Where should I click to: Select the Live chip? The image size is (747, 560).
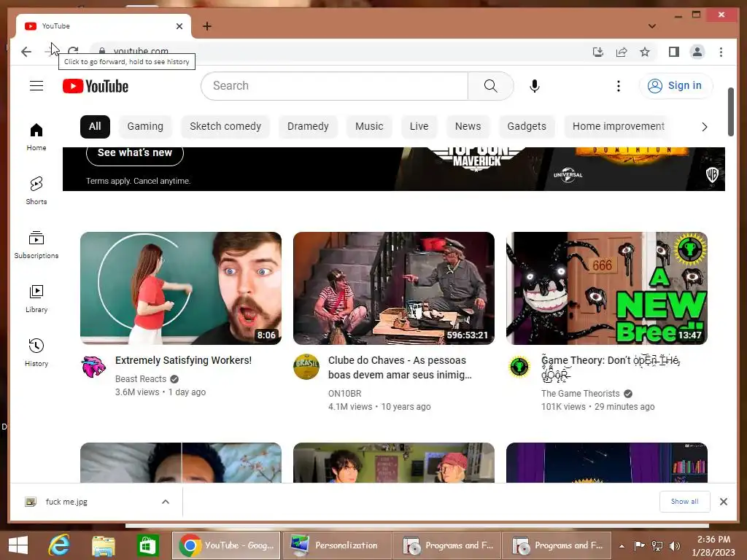tap(419, 127)
